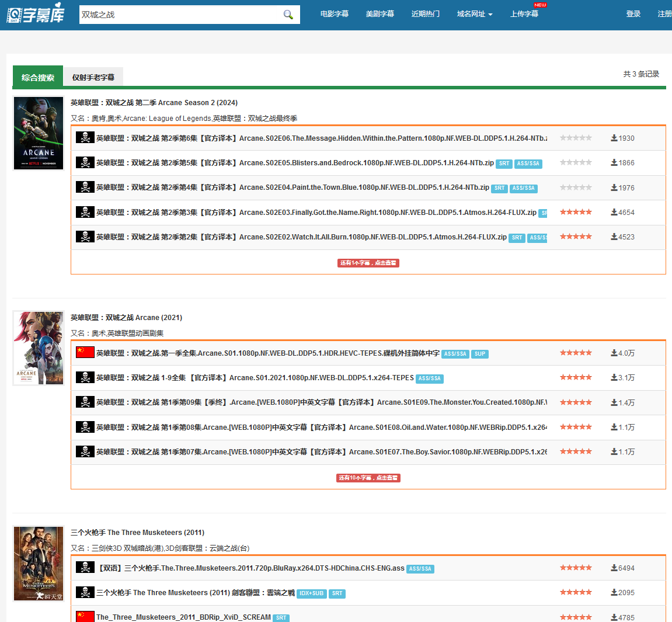The height and width of the screenshot is (622, 672).
Task: Click the download icon showing 1976
Action: tap(614, 187)
